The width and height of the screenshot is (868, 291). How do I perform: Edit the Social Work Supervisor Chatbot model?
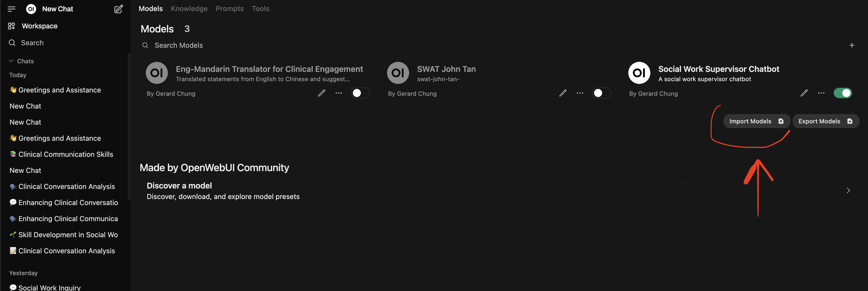click(804, 93)
